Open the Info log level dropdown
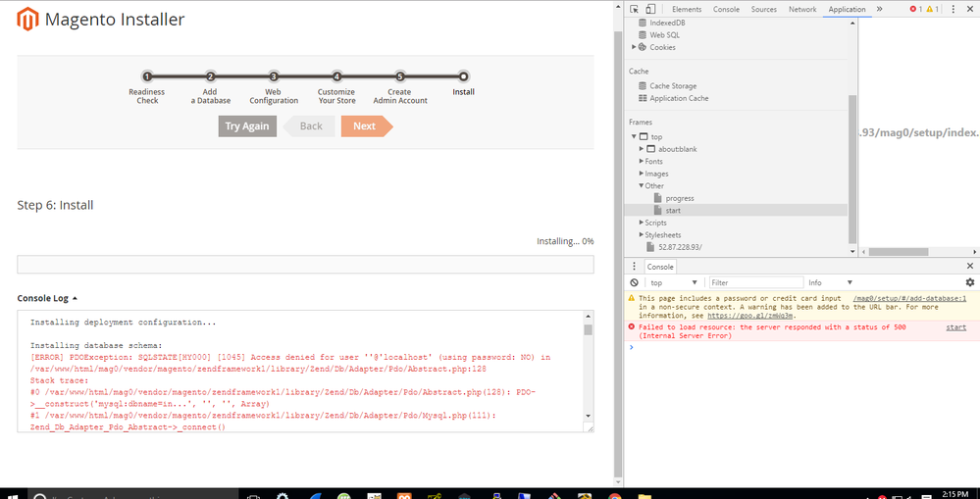 [830, 283]
